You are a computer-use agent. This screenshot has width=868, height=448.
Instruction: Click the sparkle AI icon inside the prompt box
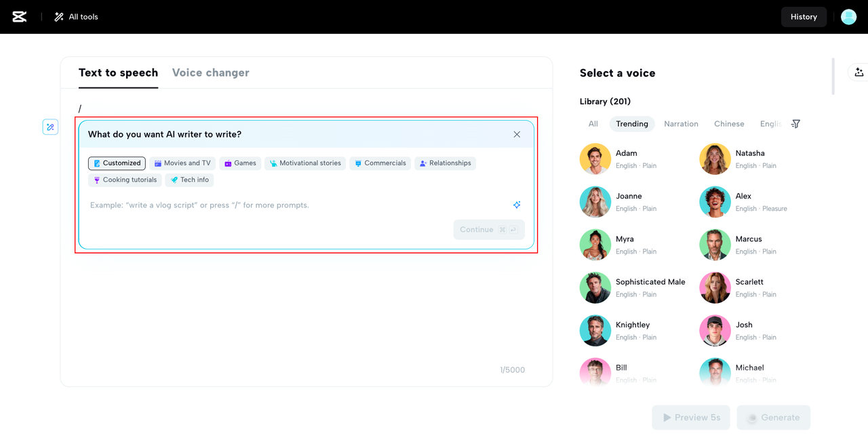[x=517, y=205]
